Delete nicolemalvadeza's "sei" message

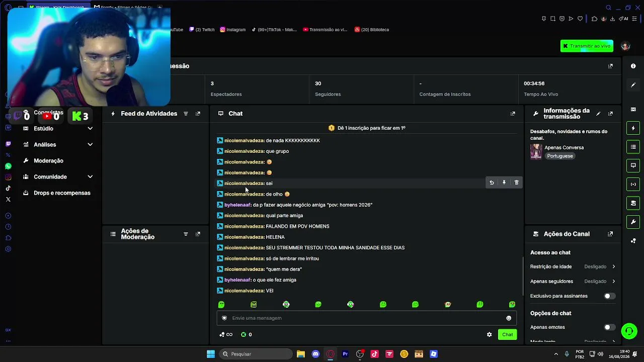click(516, 183)
